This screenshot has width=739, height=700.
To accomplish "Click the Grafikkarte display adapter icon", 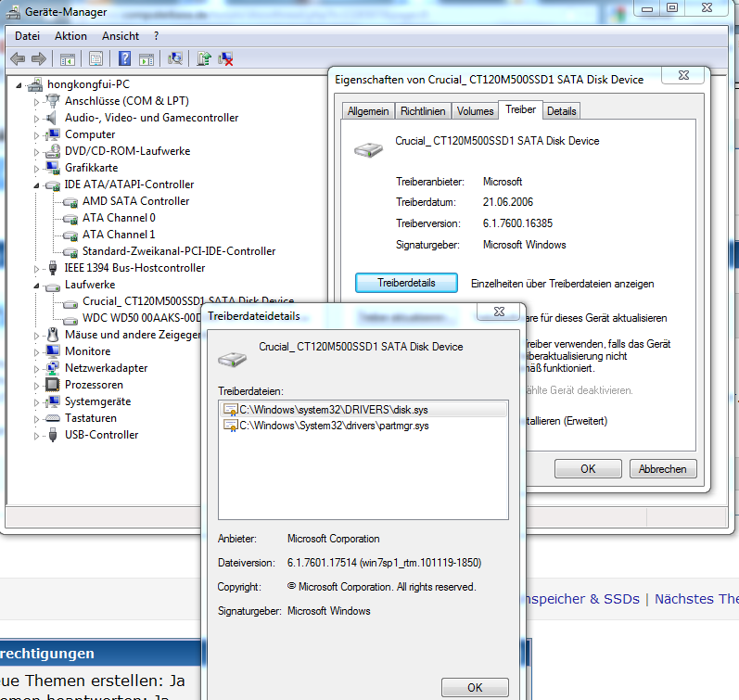I will (x=52, y=167).
